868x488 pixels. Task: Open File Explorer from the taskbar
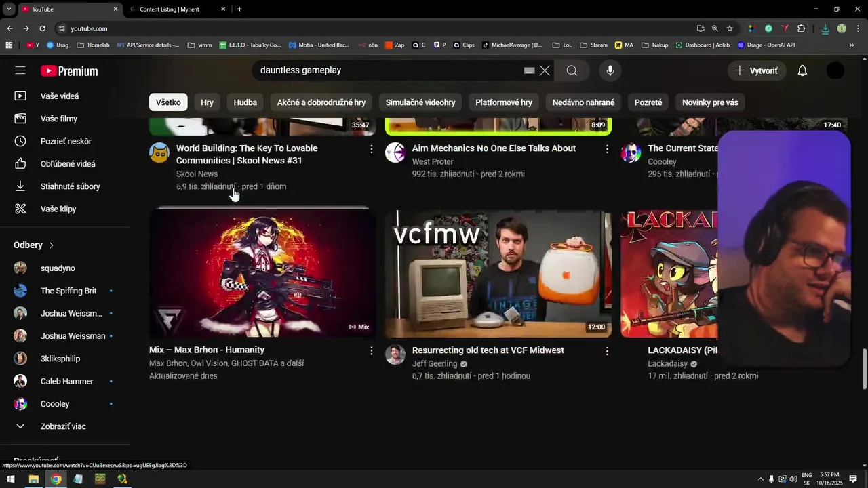point(33,479)
